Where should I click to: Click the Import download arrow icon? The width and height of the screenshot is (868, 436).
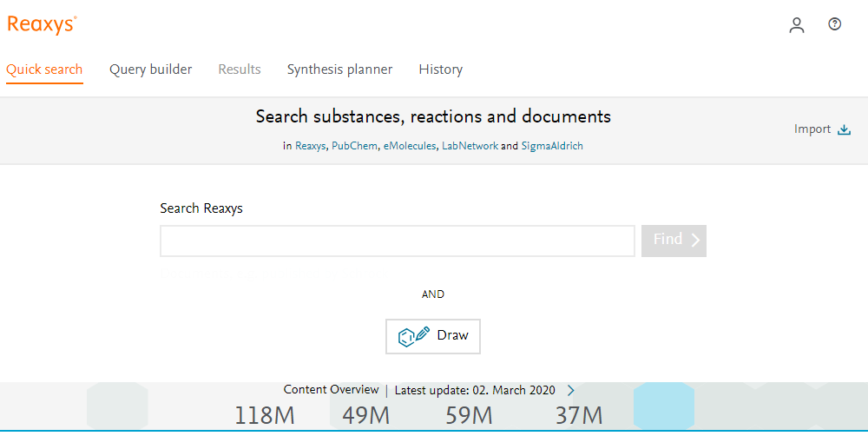(844, 129)
